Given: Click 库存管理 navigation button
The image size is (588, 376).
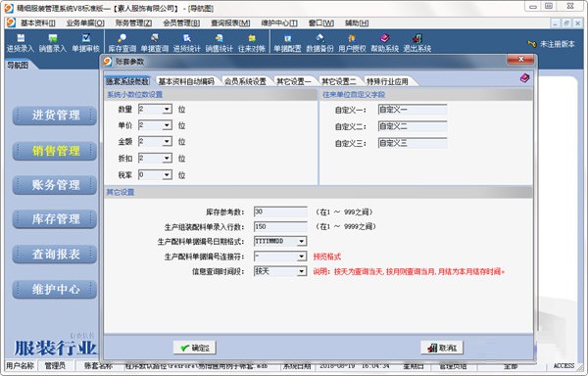Looking at the screenshot, I should tap(55, 219).
